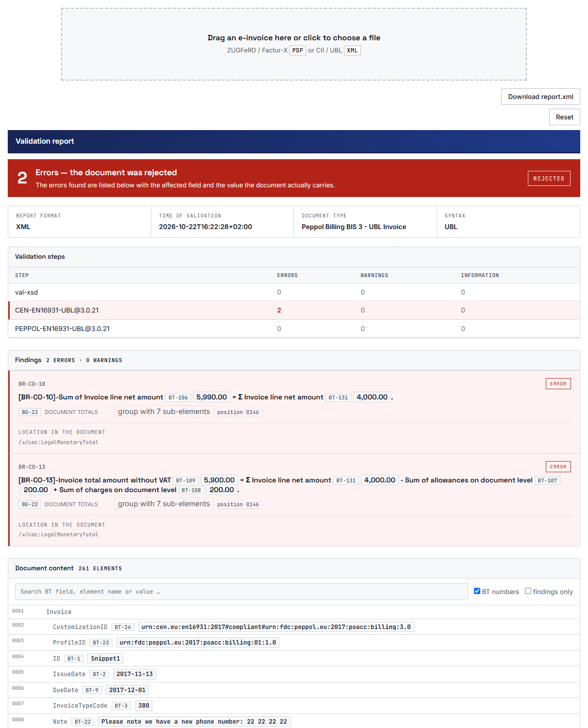Click the Note value about new phone number
Image resolution: width=588 pixels, height=728 pixels.
[x=194, y=722]
